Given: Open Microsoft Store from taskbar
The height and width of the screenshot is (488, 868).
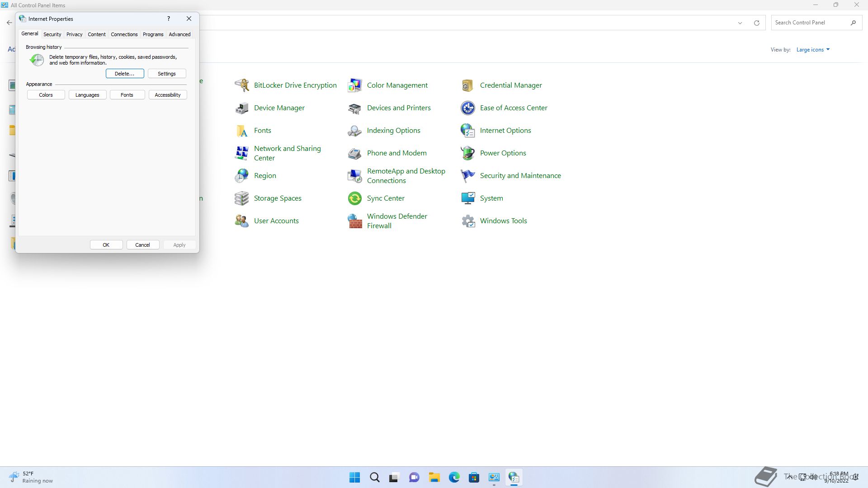Looking at the screenshot, I should coord(474,477).
